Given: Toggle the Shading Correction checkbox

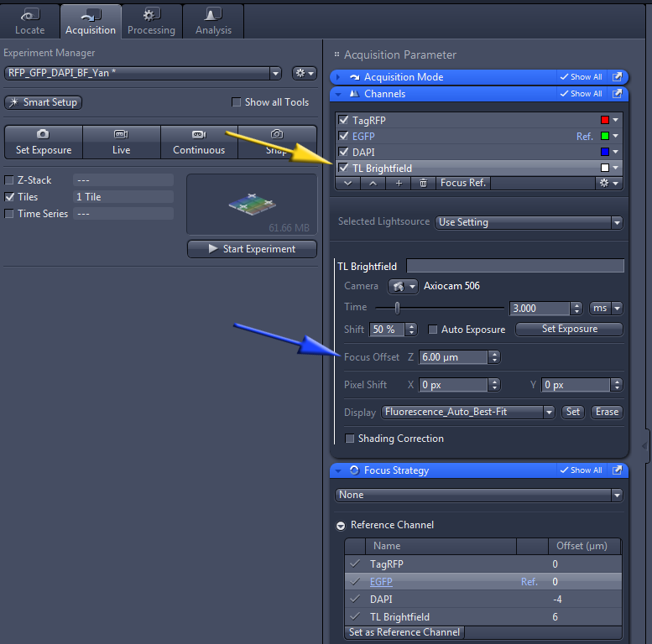Looking at the screenshot, I should click(x=350, y=439).
